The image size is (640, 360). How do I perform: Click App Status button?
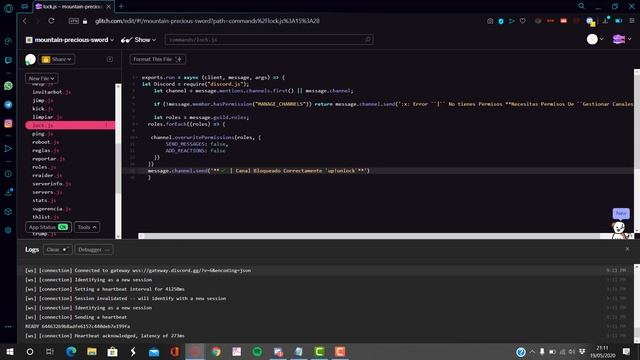point(48,227)
